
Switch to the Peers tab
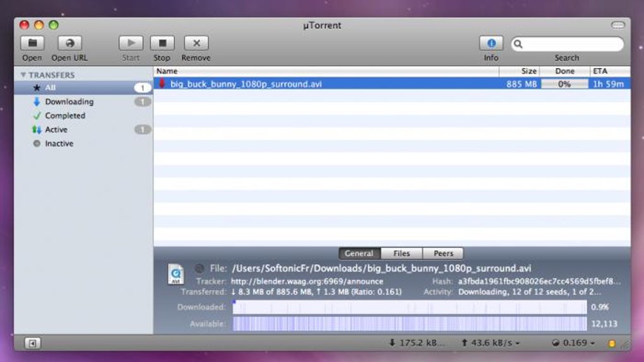[x=443, y=253]
